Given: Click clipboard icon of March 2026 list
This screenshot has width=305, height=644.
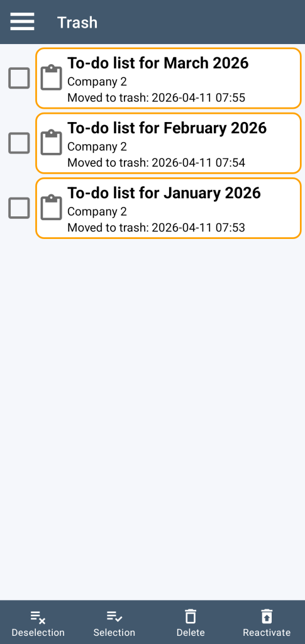Looking at the screenshot, I should coord(52,77).
